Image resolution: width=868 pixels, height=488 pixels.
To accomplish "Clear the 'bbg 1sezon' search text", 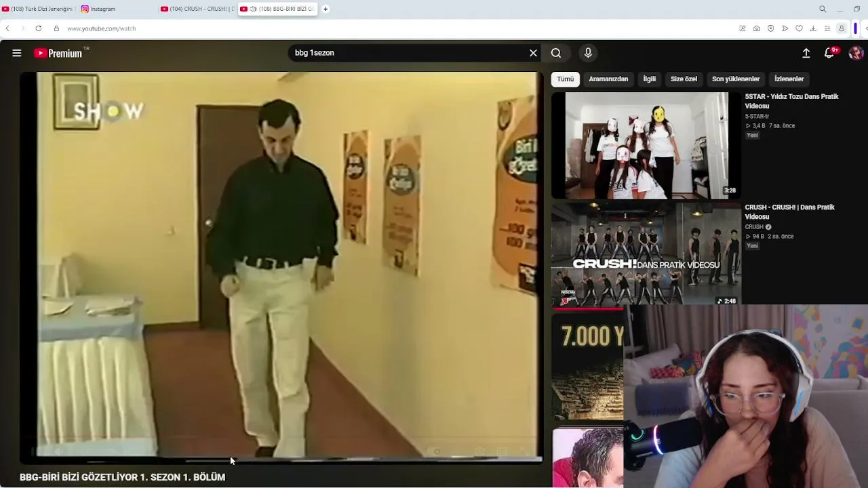I will pyautogui.click(x=533, y=53).
